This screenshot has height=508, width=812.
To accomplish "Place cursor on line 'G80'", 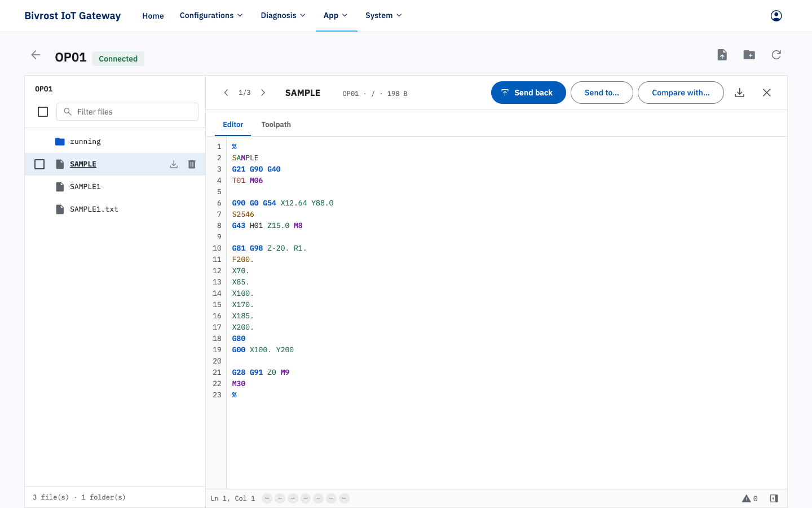I will pos(239,339).
